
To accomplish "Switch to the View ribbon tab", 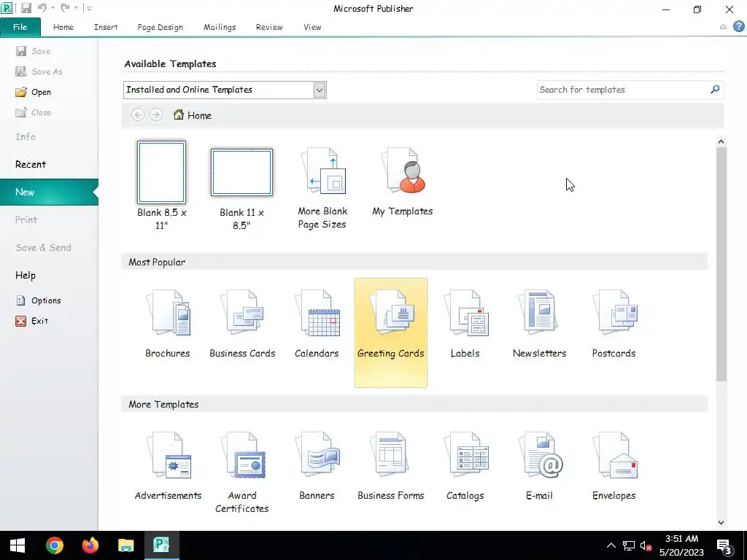I will (x=312, y=27).
